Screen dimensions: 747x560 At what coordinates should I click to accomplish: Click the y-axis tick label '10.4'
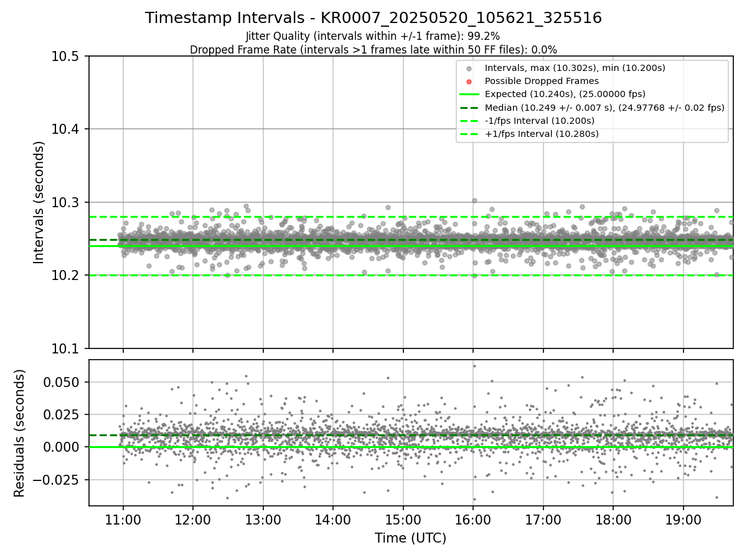pos(66,129)
